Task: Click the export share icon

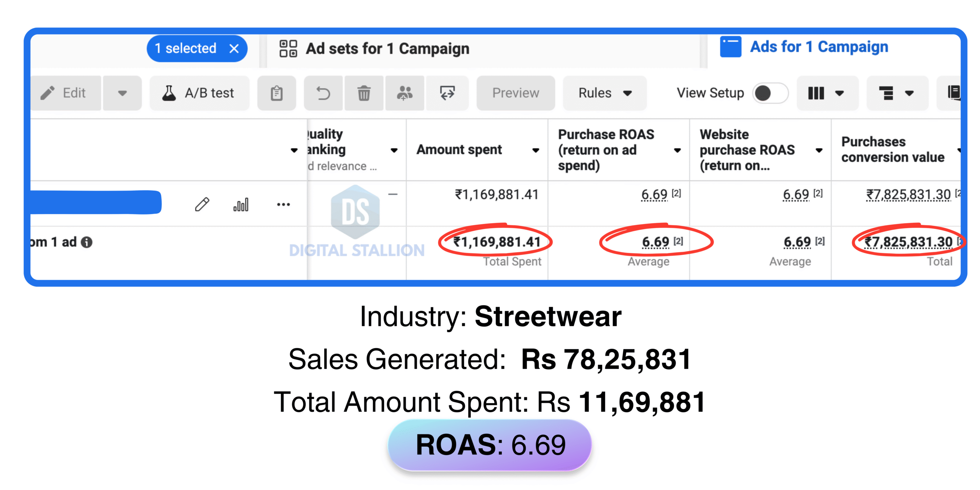Action: (447, 93)
